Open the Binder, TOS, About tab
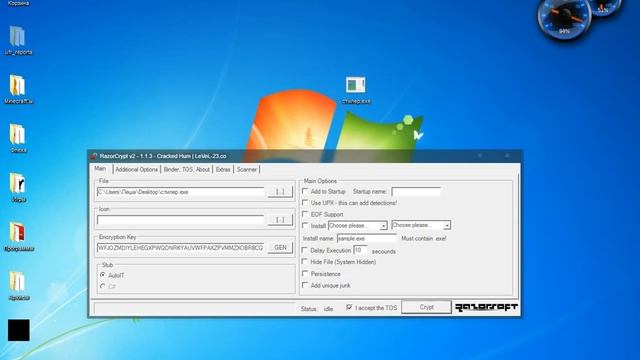Image resolution: width=640 pixels, height=360 pixels. pyautogui.click(x=187, y=169)
